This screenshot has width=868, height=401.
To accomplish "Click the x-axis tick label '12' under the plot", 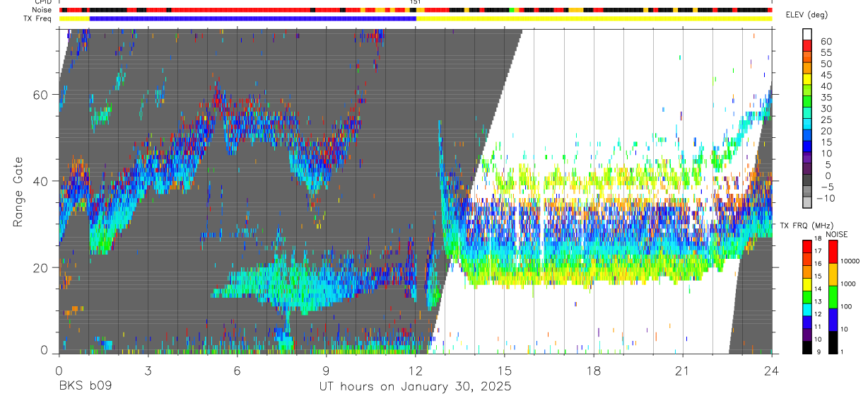I will click(416, 370).
